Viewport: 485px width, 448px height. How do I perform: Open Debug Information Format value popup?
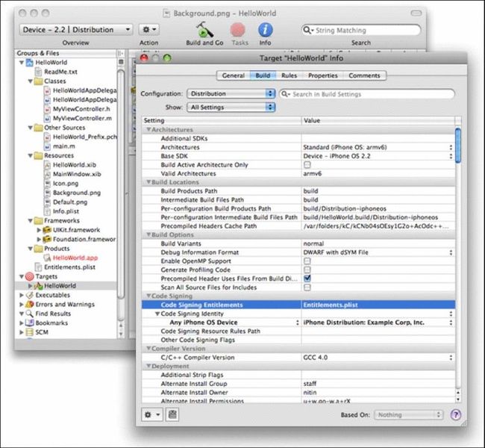coord(451,252)
